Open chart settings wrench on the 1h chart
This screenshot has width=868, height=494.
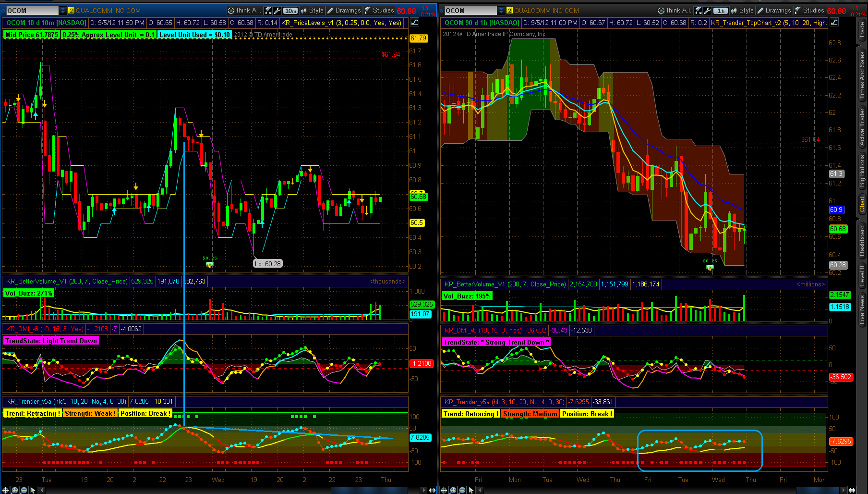click(x=707, y=11)
